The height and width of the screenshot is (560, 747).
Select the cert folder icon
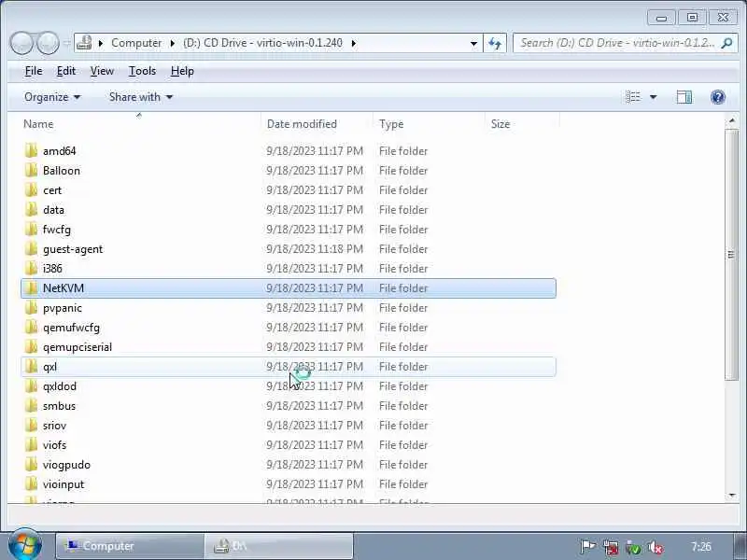pyautogui.click(x=31, y=190)
